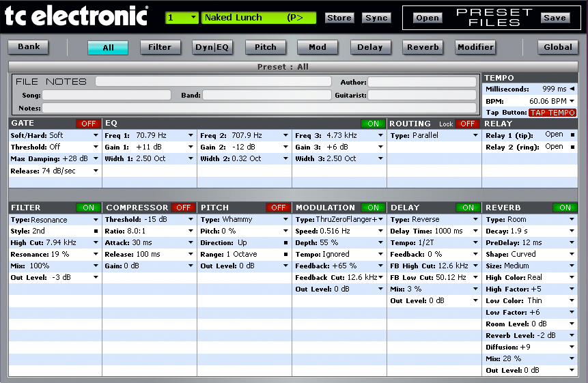588x383 pixels.
Task: Click the Song input field
Action: [x=107, y=95]
